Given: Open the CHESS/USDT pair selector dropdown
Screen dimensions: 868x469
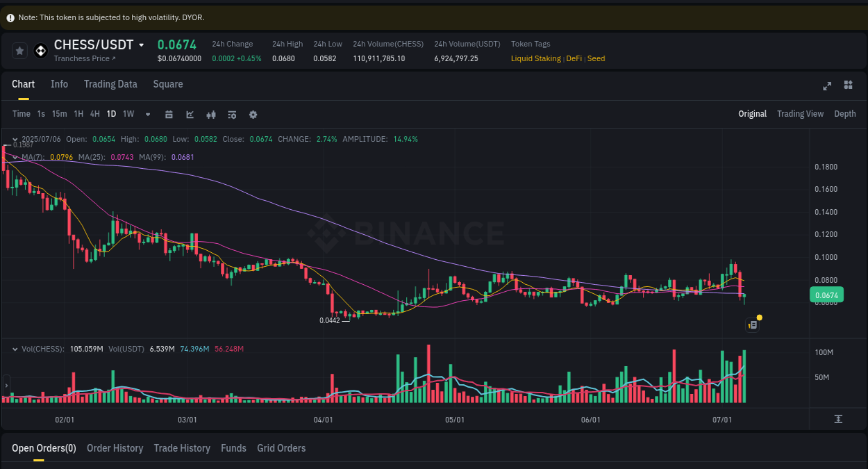Looking at the screenshot, I should point(141,44).
